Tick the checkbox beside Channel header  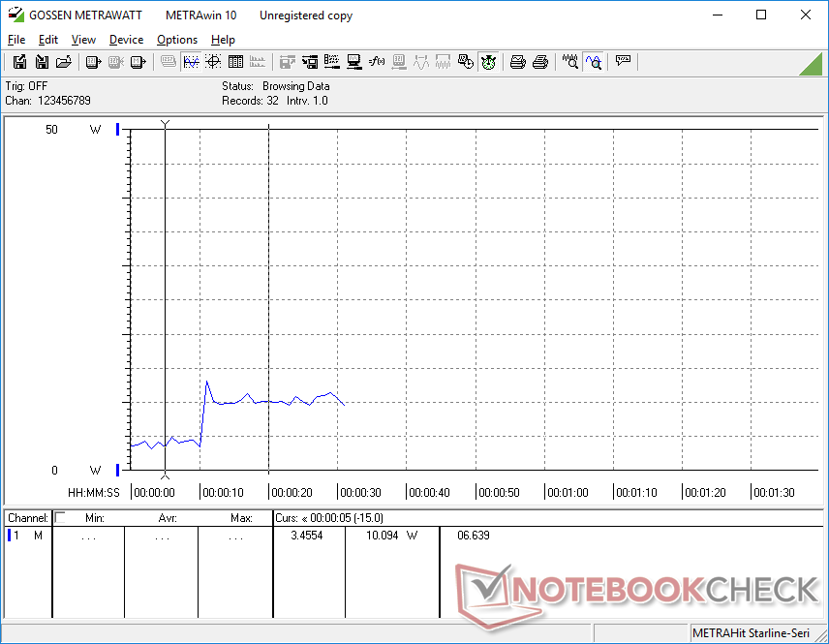(x=60, y=518)
